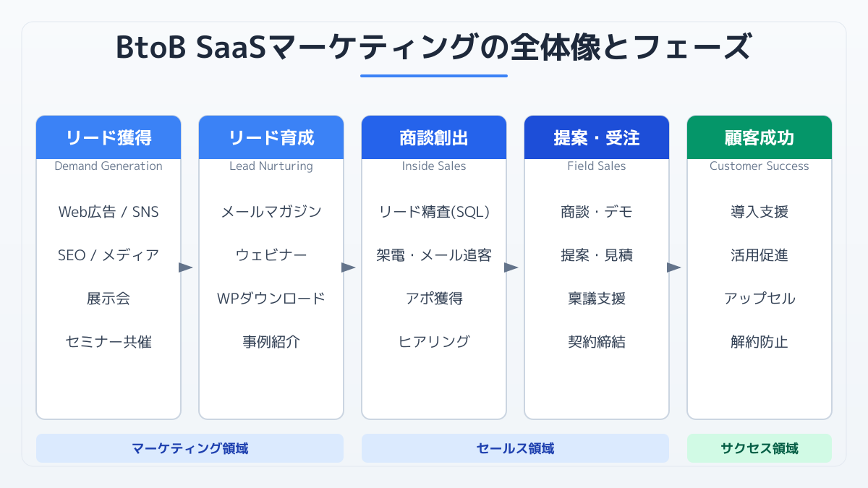Click the arrow between リード獲得 and リード育成
This screenshot has width=868, height=488.
tap(186, 267)
